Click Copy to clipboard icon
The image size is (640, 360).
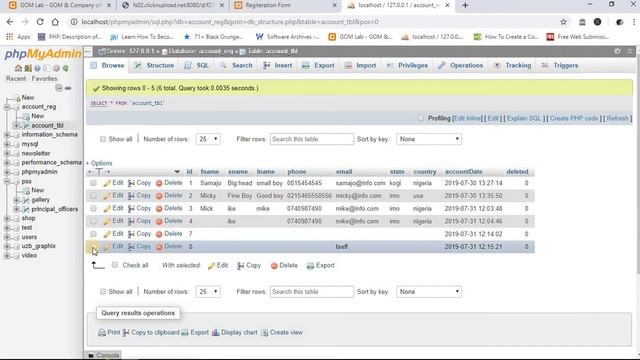(126, 333)
